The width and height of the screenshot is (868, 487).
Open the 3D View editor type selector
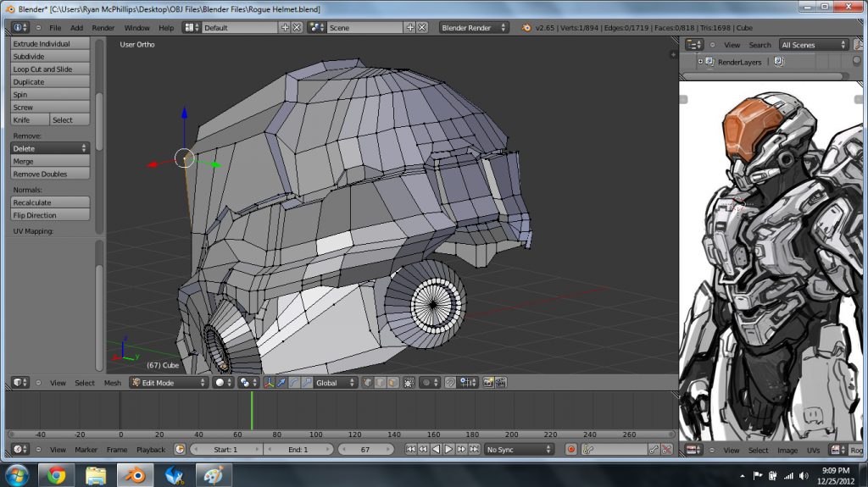coord(20,383)
